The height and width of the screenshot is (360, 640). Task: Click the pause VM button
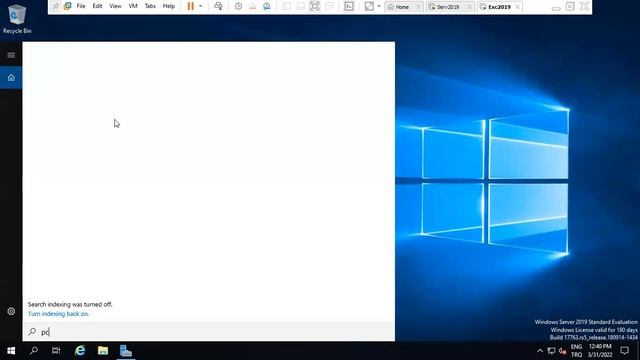pos(190,6)
